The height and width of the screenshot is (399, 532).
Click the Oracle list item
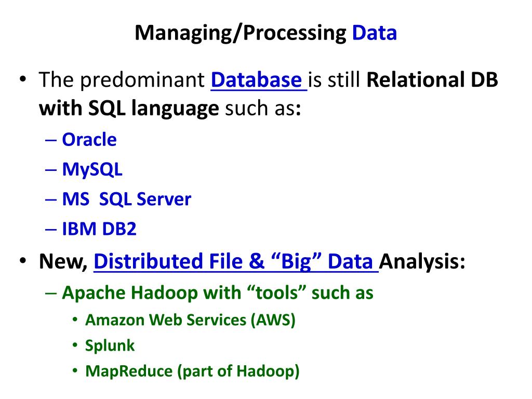[89, 139]
